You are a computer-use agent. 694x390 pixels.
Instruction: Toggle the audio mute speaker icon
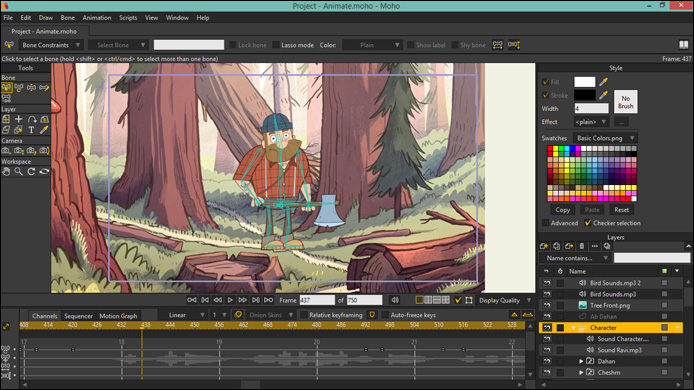[x=395, y=300]
